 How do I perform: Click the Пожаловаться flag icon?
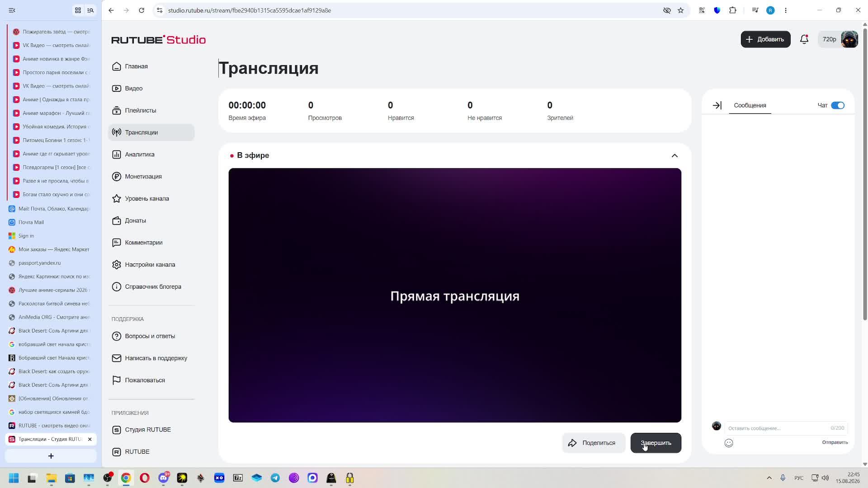click(x=117, y=380)
